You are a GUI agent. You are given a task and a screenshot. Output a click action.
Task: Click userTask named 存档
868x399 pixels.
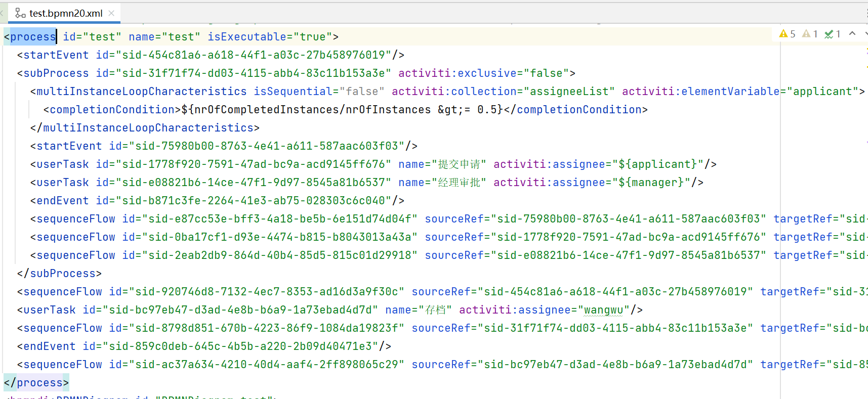(330, 310)
